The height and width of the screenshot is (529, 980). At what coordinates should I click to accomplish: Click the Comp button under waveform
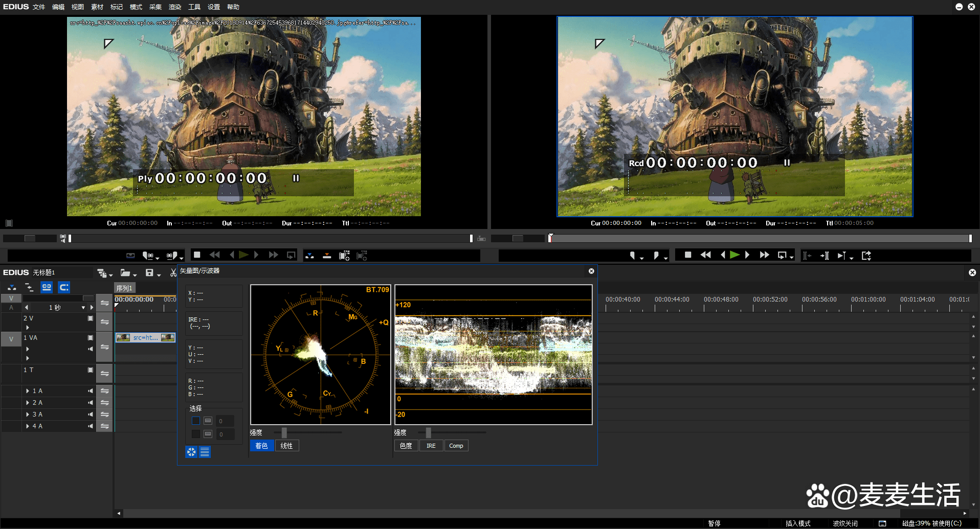[456, 446]
